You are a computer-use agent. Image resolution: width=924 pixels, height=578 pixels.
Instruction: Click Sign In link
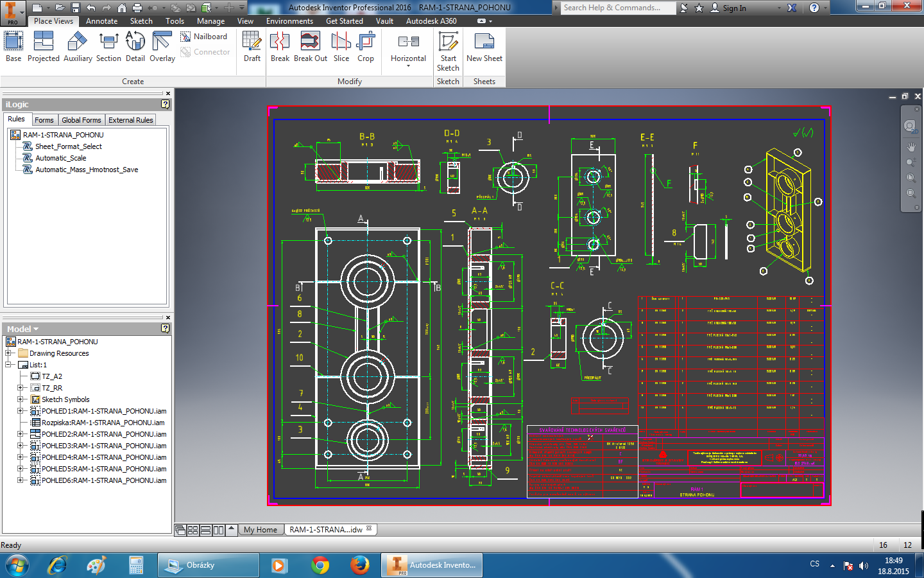[734, 8]
